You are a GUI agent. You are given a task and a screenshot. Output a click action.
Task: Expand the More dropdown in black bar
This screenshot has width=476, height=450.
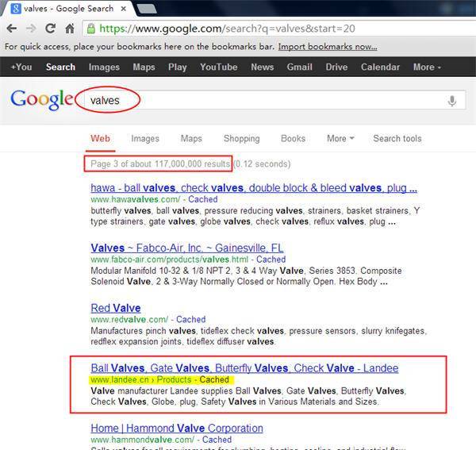tap(427, 67)
